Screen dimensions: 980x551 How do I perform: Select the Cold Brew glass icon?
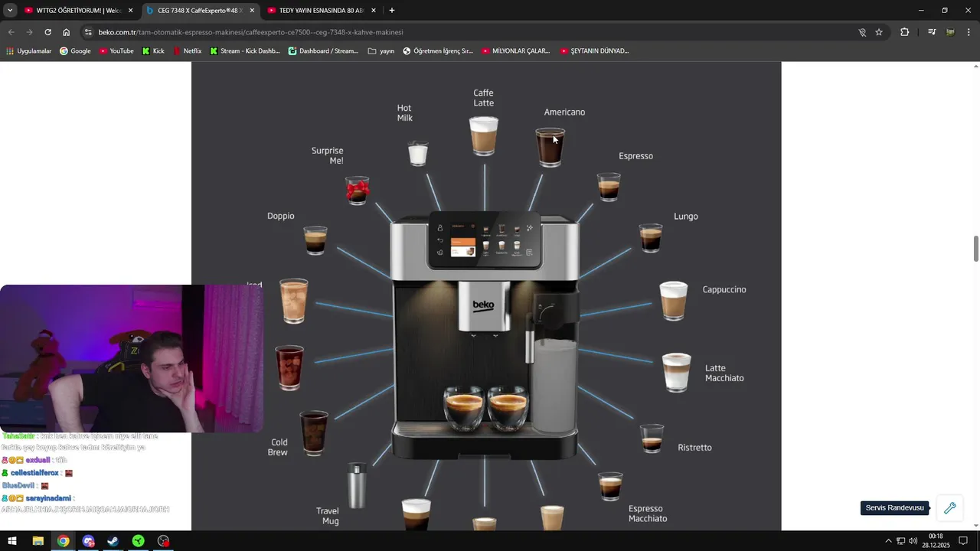(x=314, y=432)
